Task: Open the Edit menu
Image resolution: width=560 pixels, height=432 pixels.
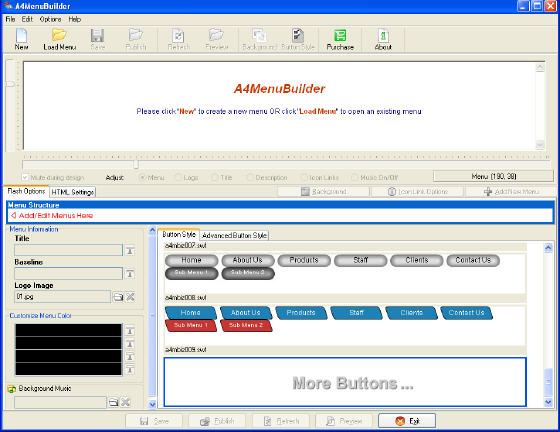Action: pyautogui.click(x=27, y=19)
